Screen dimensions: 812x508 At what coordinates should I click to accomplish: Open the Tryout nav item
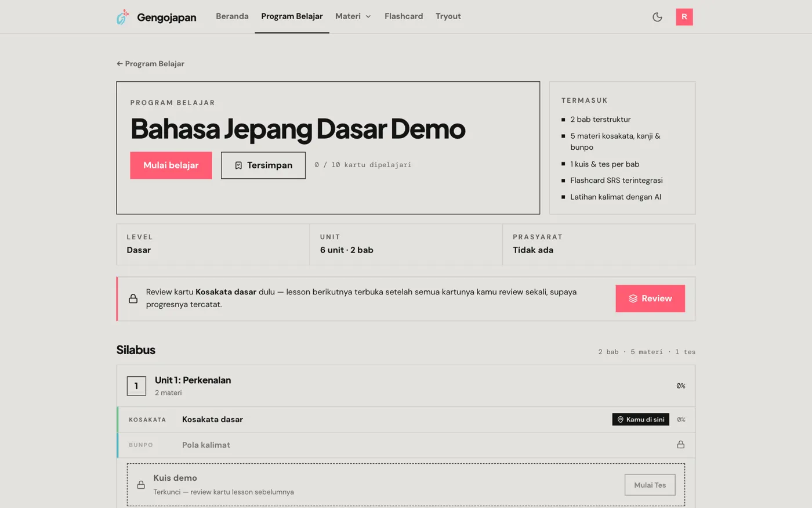(448, 16)
